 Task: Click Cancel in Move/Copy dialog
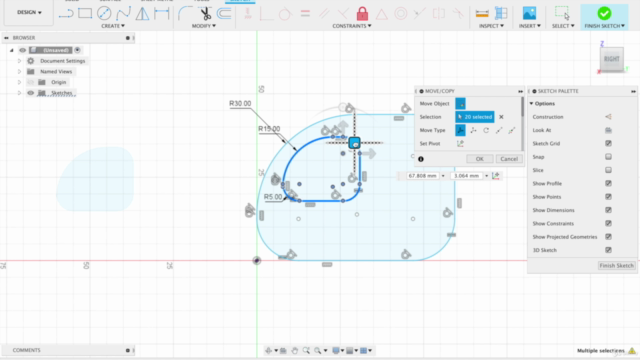[509, 159]
